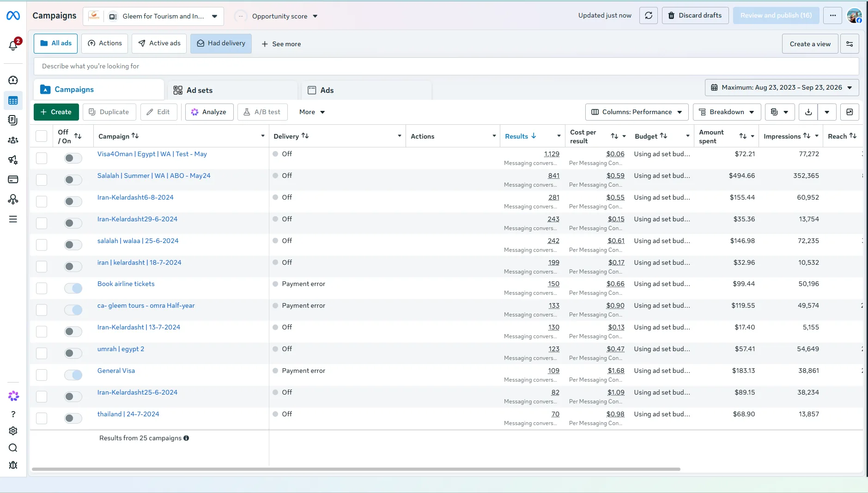Toggle the Book airline tickets campaign switch
The image size is (868, 493).
pyautogui.click(x=73, y=288)
